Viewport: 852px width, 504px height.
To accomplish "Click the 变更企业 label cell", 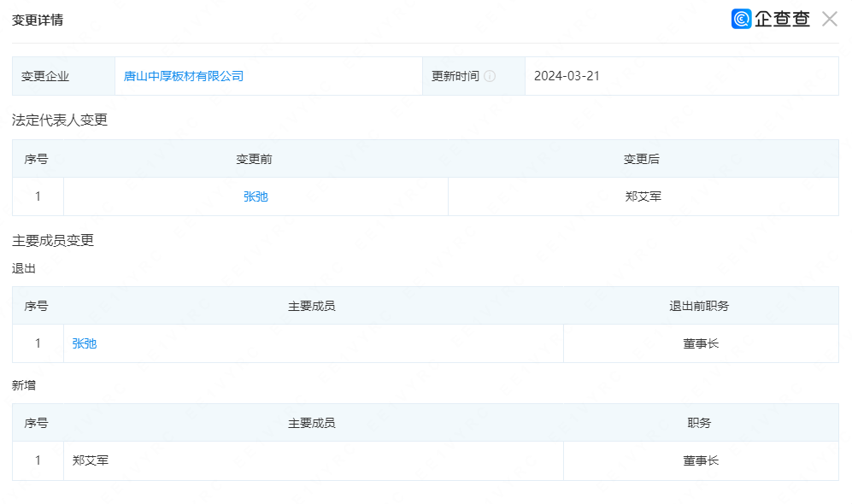I will [63, 76].
